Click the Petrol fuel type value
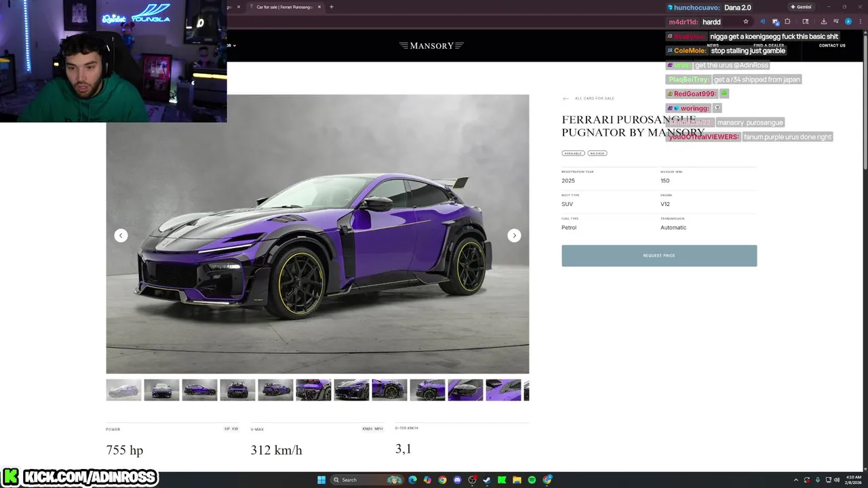The image size is (868, 488). [569, 228]
